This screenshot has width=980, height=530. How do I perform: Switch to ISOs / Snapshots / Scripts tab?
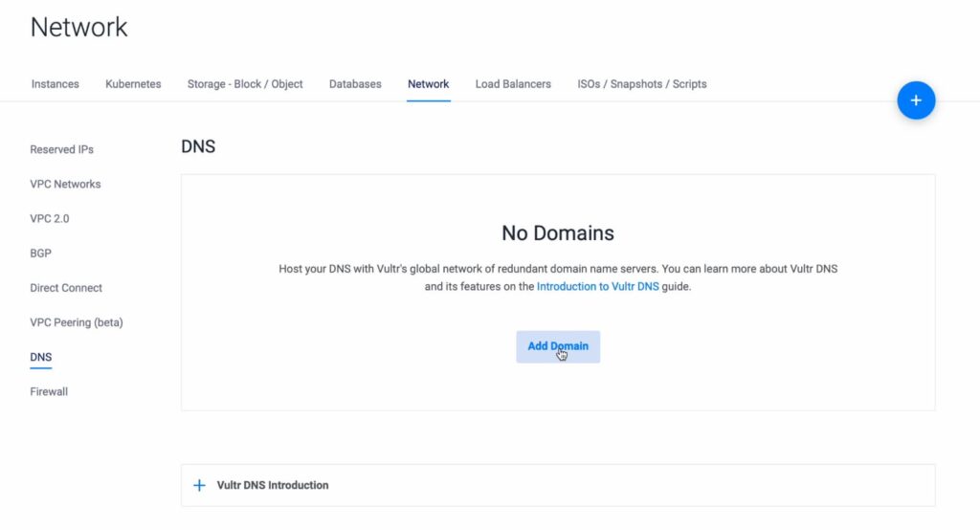[x=641, y=84]
